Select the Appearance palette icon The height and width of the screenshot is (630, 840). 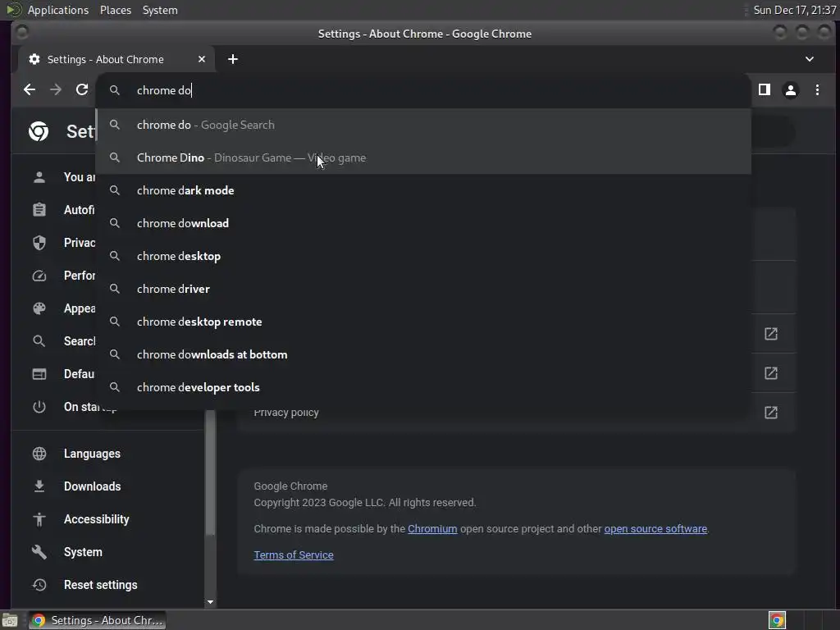39,308
